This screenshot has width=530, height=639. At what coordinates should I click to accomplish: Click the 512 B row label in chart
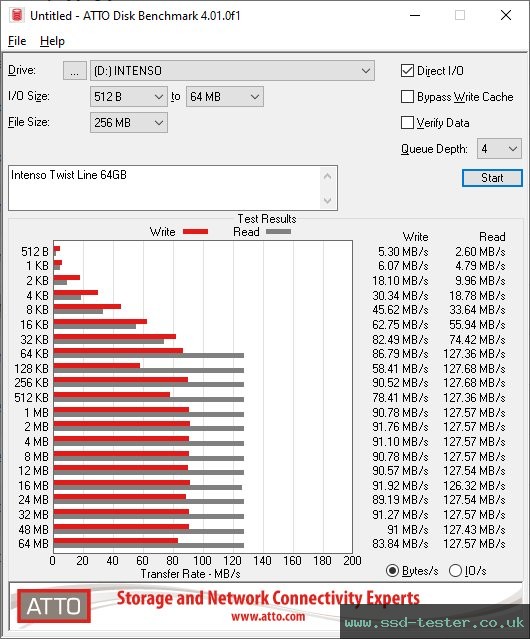[x=35, y=252]
